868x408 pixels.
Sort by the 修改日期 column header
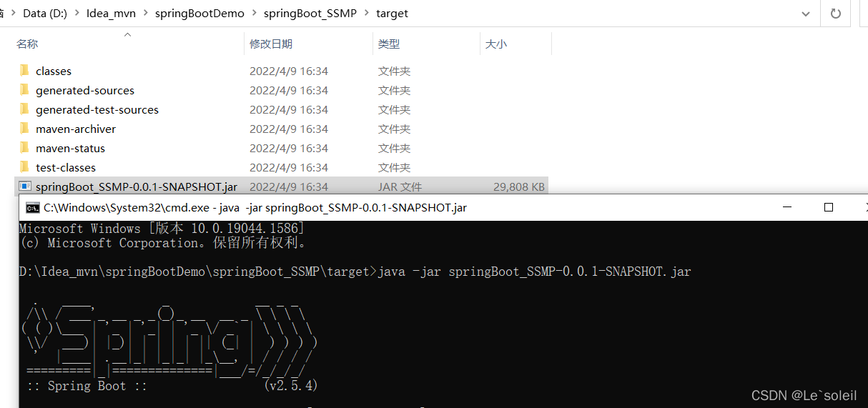coord(270,44)
